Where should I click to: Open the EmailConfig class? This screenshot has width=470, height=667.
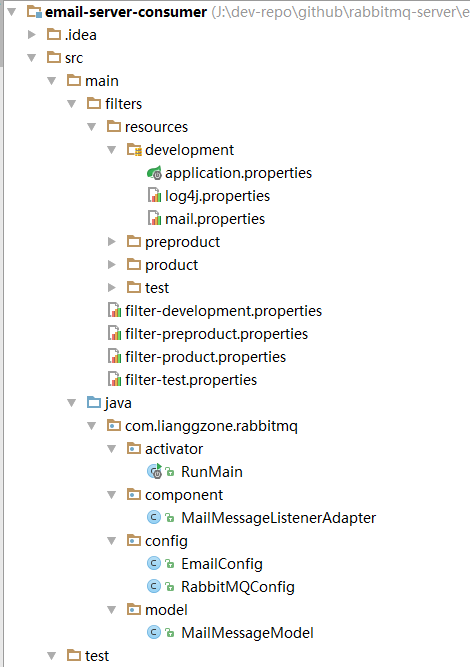[222, 564]
